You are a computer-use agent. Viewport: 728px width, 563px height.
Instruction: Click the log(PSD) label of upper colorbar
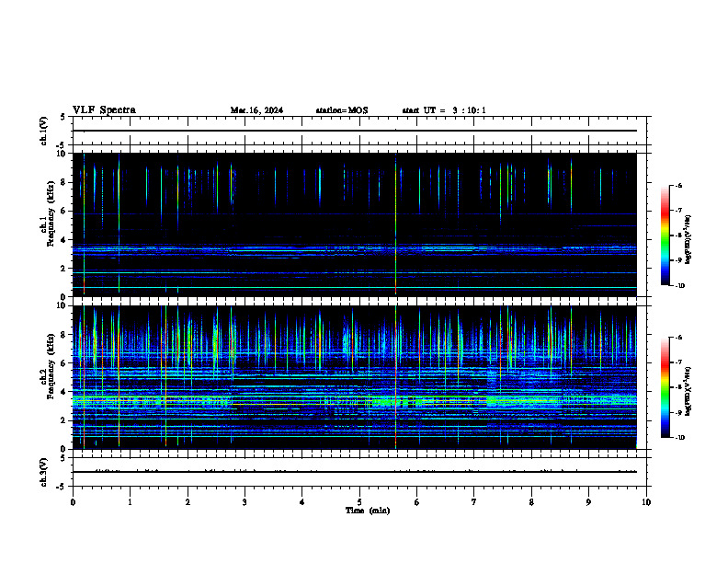[688, 239]
